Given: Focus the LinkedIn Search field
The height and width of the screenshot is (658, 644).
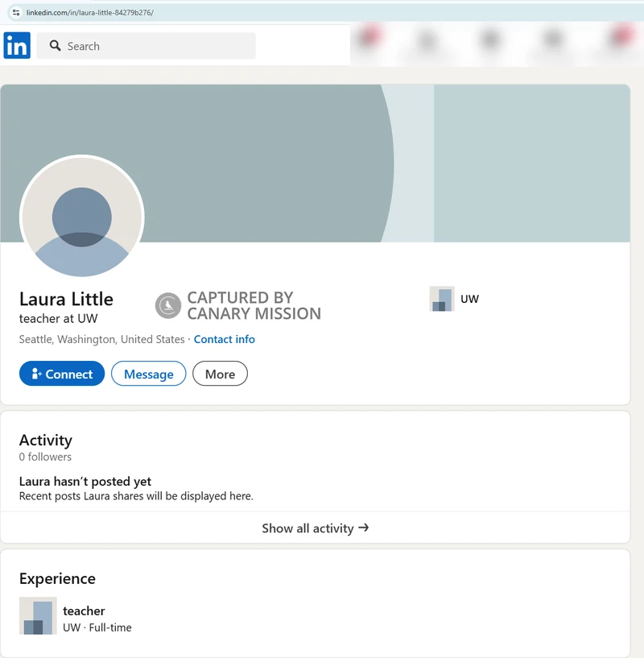Looking at the screenshot, I should click(x=146, y=46).
